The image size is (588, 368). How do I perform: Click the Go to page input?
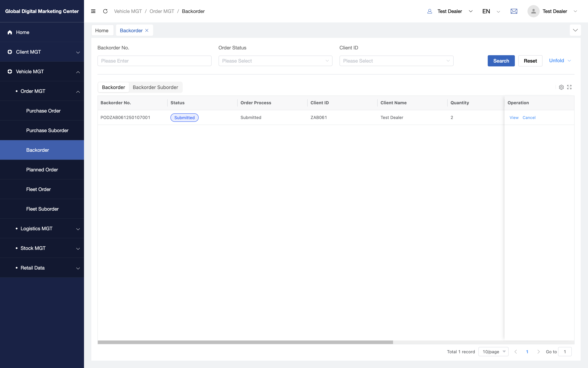(565, 352)
